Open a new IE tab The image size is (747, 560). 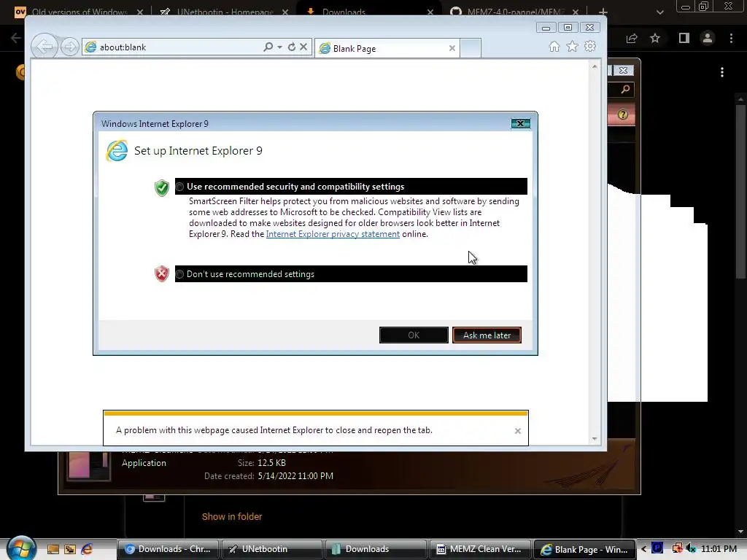471,48
